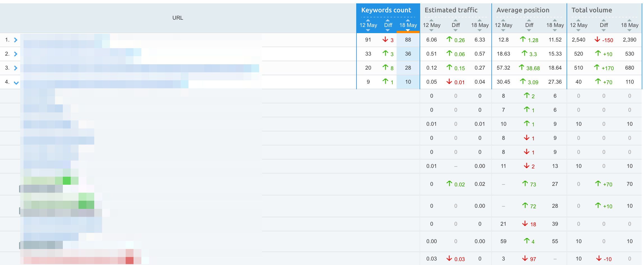644x265 pixels.
Task: Collapse the expanded row 4
Action: pyautogui.click(x=16, y=83)
